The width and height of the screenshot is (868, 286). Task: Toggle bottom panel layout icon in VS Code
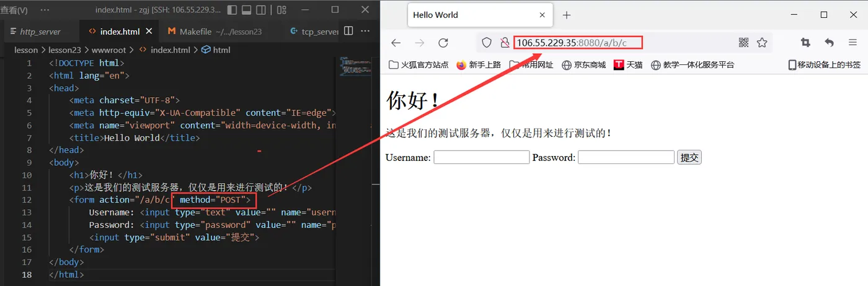tap(246, 10)
